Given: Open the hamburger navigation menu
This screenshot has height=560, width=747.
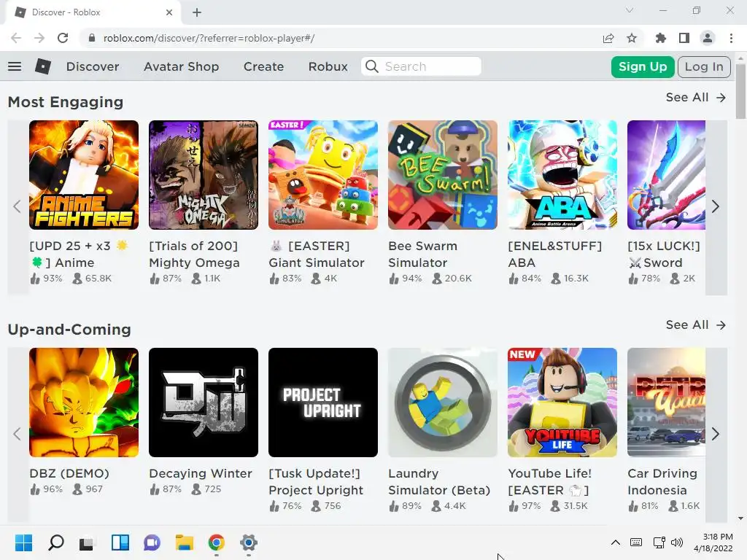Looking at the screenshot, I should 15,66.
